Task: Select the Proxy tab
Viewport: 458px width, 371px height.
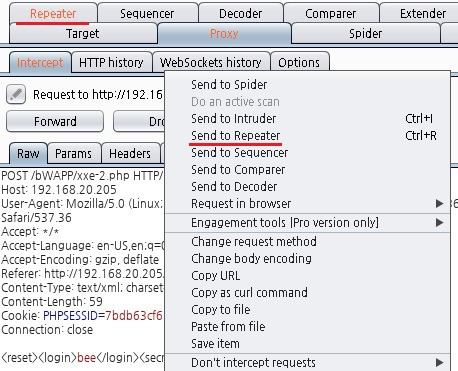Action: pyautogui.click(x=224, y=34)
